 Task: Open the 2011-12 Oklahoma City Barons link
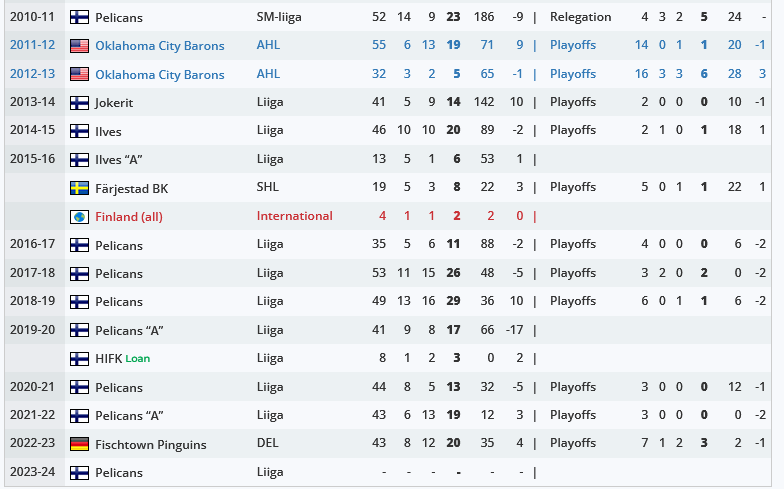click(160, 46)
